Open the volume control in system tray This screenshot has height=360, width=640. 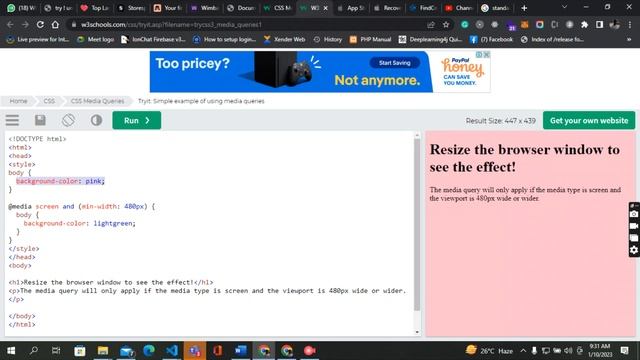pos(568,351)
